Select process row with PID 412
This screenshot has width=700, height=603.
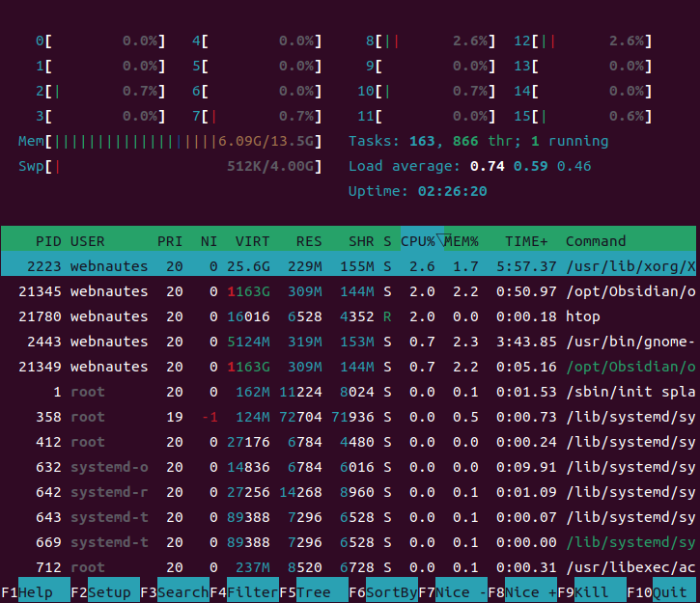point(349,442)
